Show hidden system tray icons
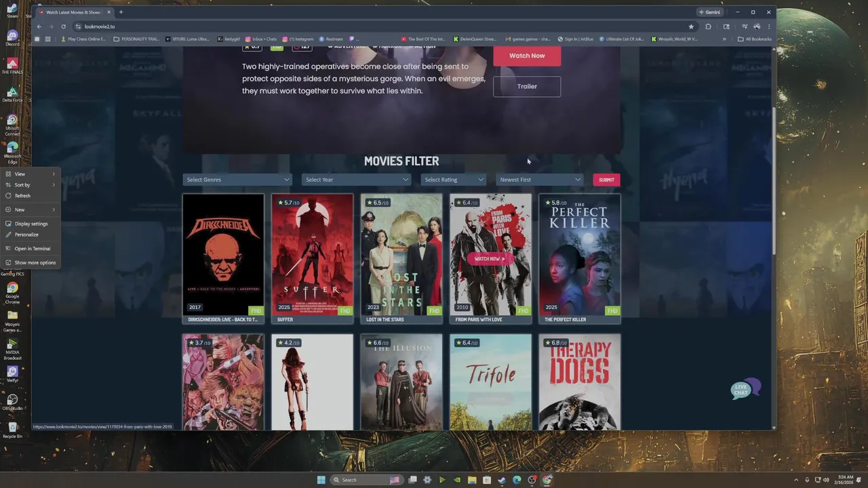The image size is (868, 488). [x=797, y=480]
